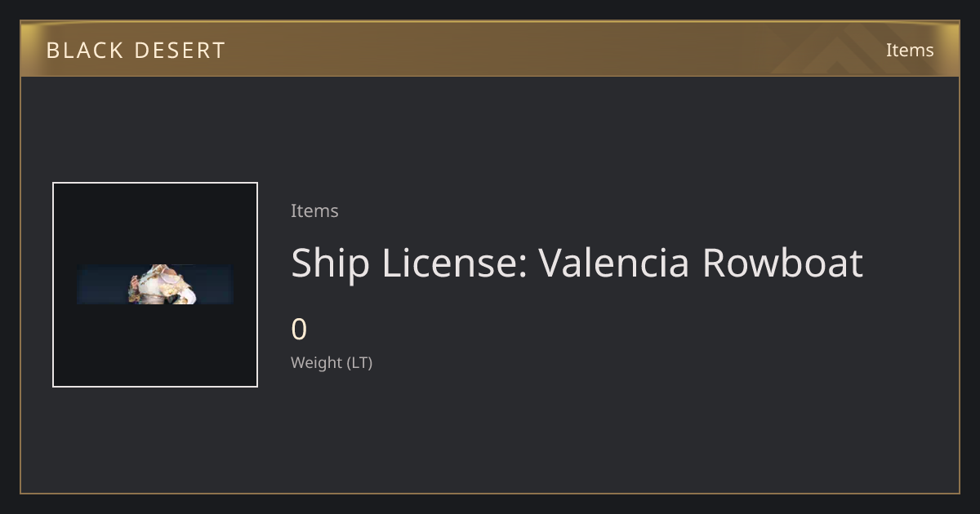The height and width of the screenshot is (514, 980).
Task: Click the word Weight under the value
Action: tap(317, 363)
